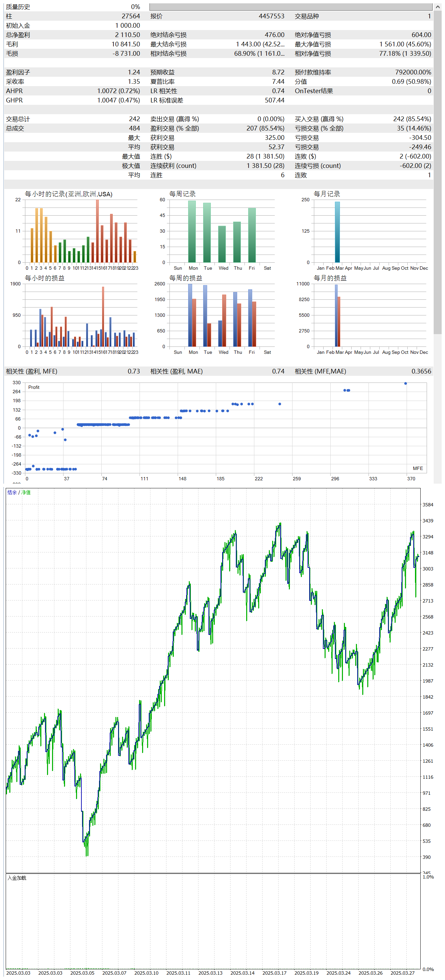Click the scroll-up arrow of the report scrollbar
This screenshot has width=445, height=980.
point(437,7)
